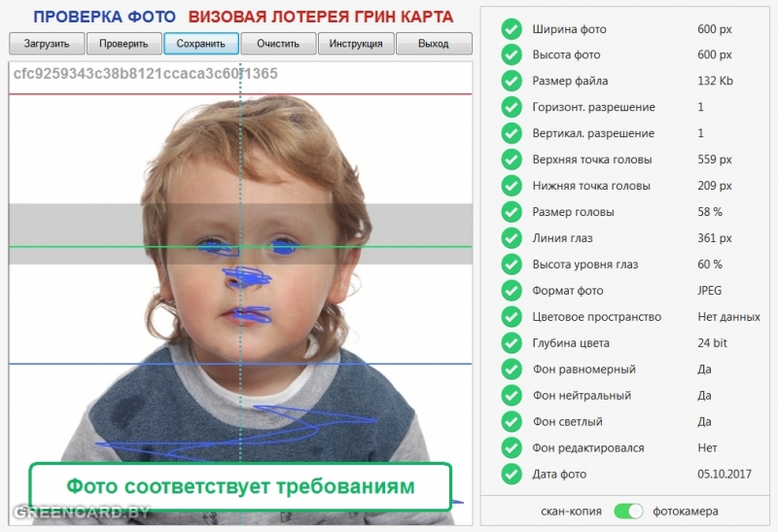Click green checkmark next to Фон равномерный
778x532 pixels.
tap(512, 370)
